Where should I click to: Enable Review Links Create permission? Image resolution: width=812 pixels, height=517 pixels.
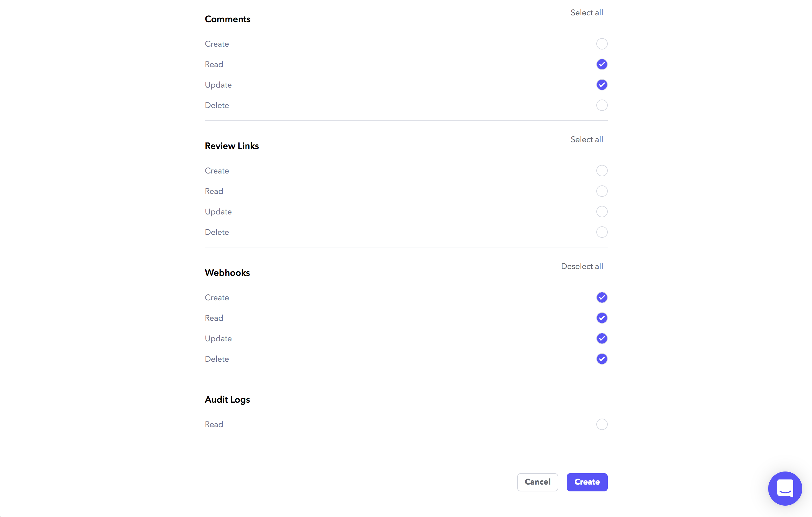click(x=601, y=171)
